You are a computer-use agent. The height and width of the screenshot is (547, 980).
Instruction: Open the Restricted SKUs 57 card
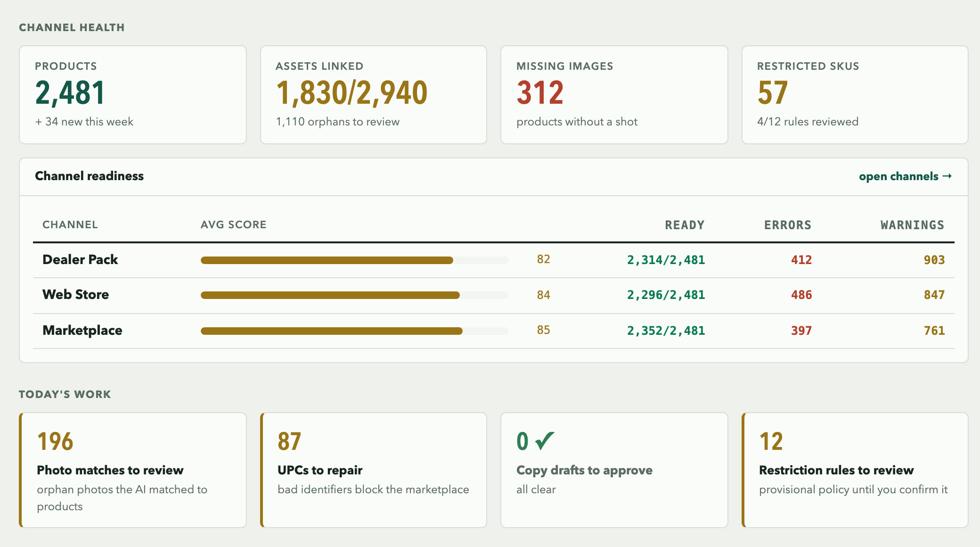855,95
